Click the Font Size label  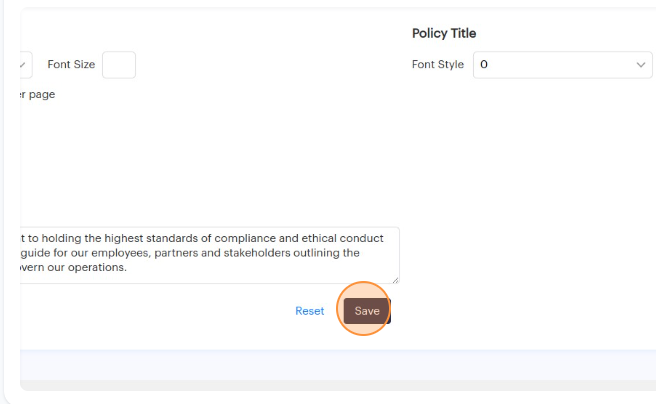coord(71,65)
